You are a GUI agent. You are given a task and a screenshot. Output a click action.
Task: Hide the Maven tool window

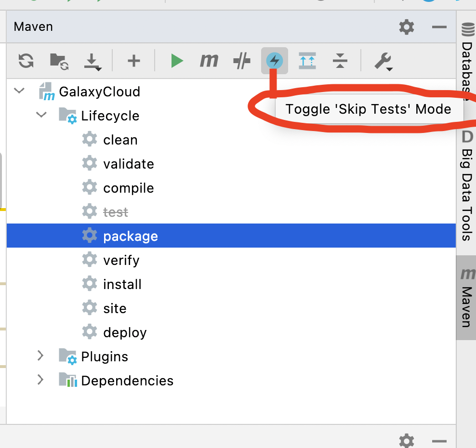click(439, 27)
